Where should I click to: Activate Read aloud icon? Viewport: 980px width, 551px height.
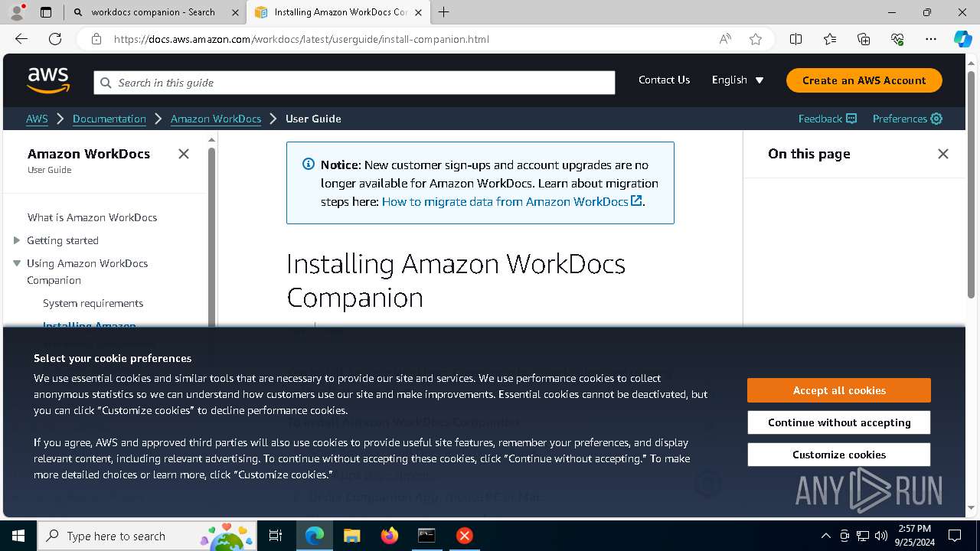click(x=725, y=39)
